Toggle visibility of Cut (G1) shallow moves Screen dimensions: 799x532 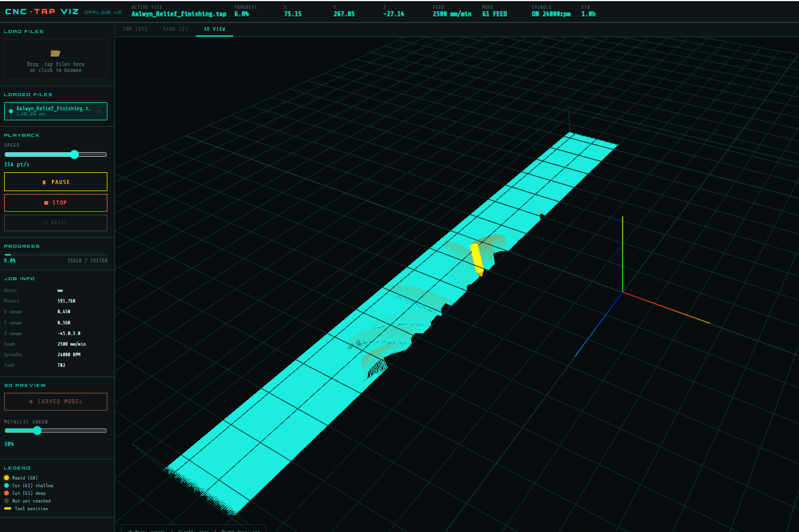click(8, 485)
